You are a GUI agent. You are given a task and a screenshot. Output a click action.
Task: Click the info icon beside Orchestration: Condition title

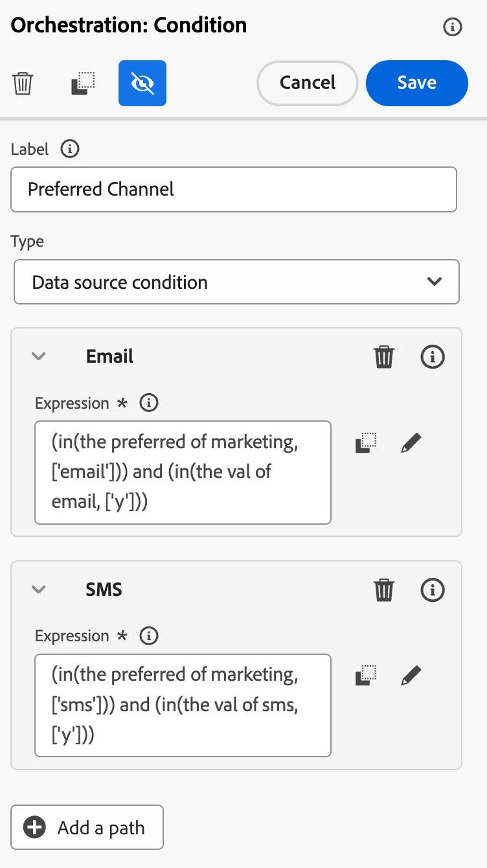pos(452,27)
